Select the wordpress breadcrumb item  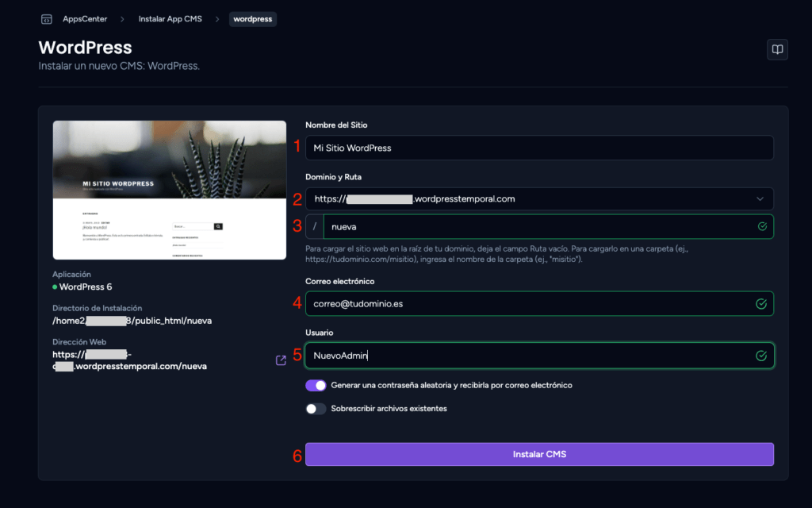click(253, 19)
